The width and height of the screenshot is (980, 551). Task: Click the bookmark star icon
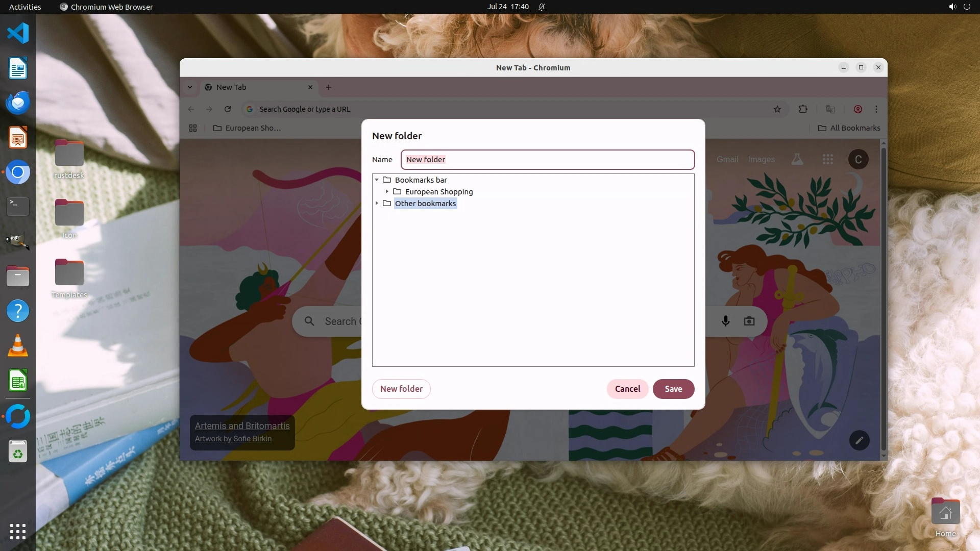pyautogui.click(x=777, y=109)
